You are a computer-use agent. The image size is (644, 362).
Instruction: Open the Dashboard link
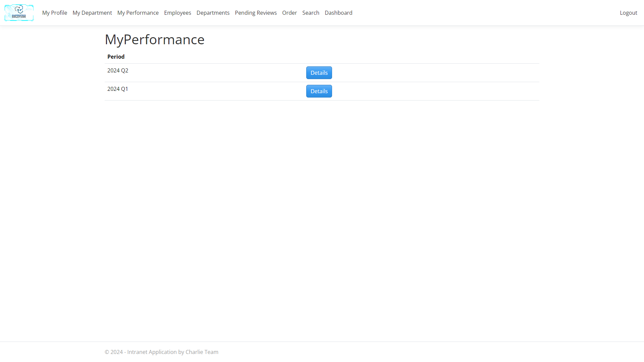coord(338,13)
